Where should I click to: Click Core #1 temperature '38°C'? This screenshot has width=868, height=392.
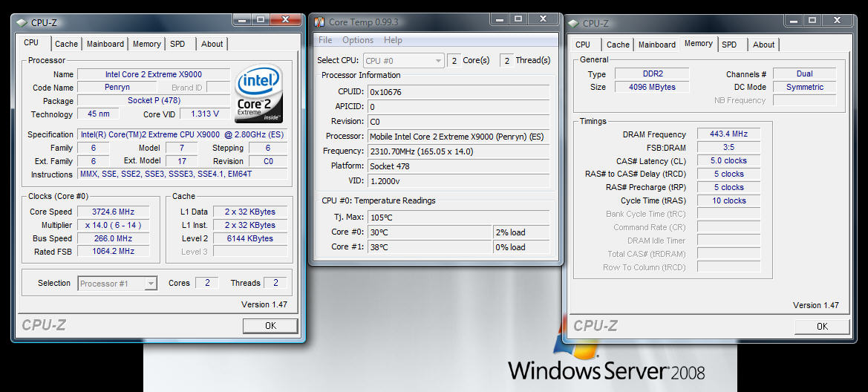tap(429, 247)
